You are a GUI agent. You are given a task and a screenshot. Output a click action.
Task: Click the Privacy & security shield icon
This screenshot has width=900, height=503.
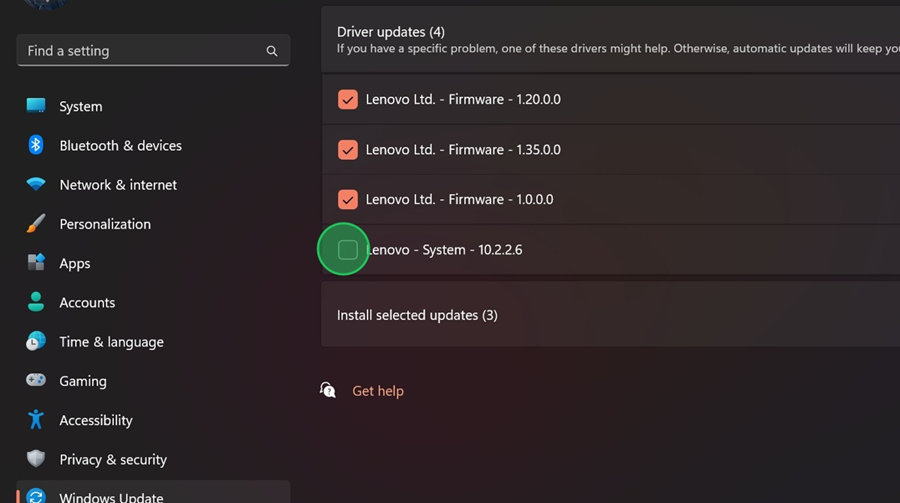point(36,459)
